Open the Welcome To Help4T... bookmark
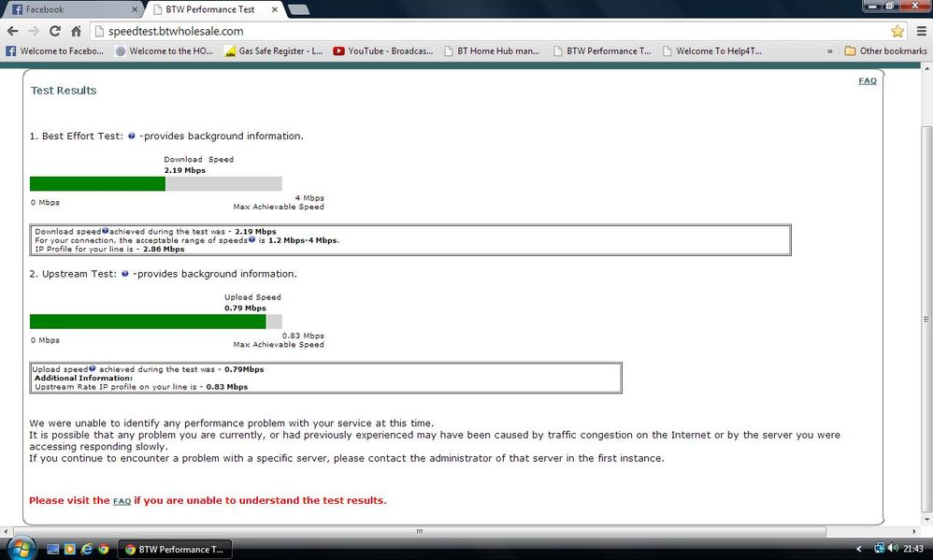Screen dimensions: 933x560 (x=712, y=51)
